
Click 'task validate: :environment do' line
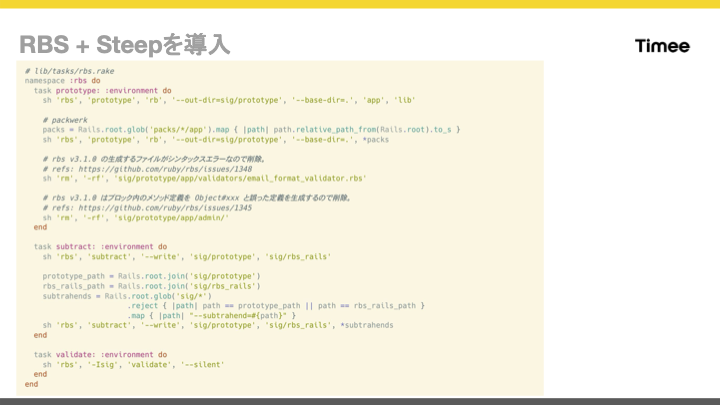[x=100, y=355]
